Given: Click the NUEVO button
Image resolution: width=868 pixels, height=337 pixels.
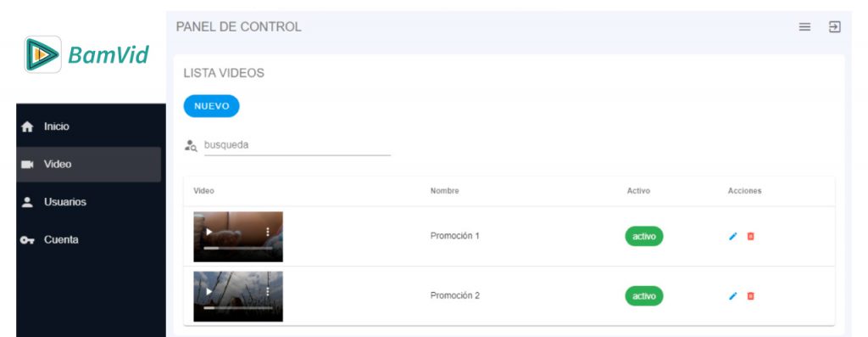Looking at the screenshot, I should tap(211, 106).
